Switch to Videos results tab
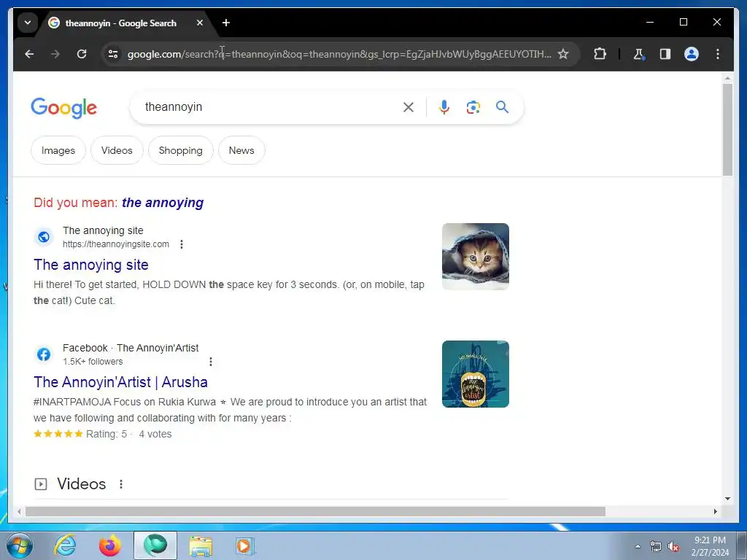 coord(117,150)
